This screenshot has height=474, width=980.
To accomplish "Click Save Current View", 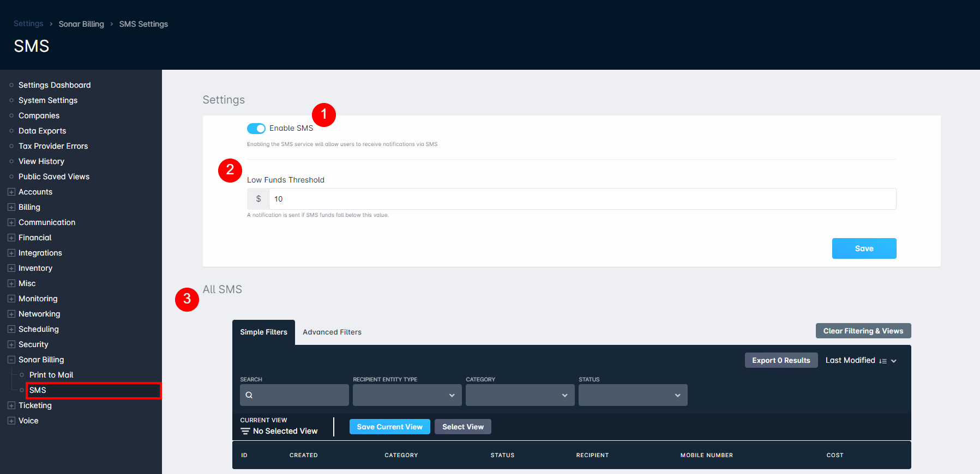I will click(389, 427).
